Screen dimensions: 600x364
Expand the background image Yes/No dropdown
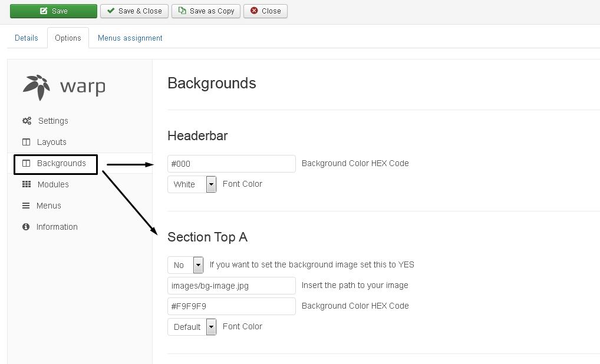click(186, 265)
